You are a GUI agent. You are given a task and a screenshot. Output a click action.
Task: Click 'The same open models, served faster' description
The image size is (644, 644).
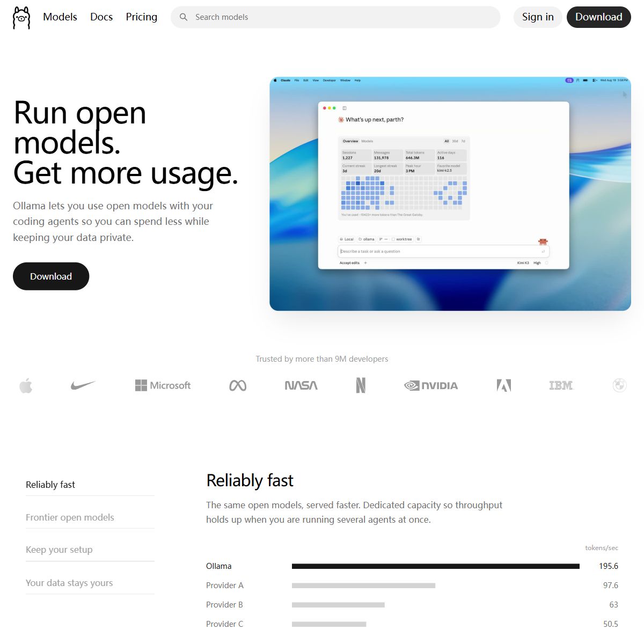pos(354,513)
